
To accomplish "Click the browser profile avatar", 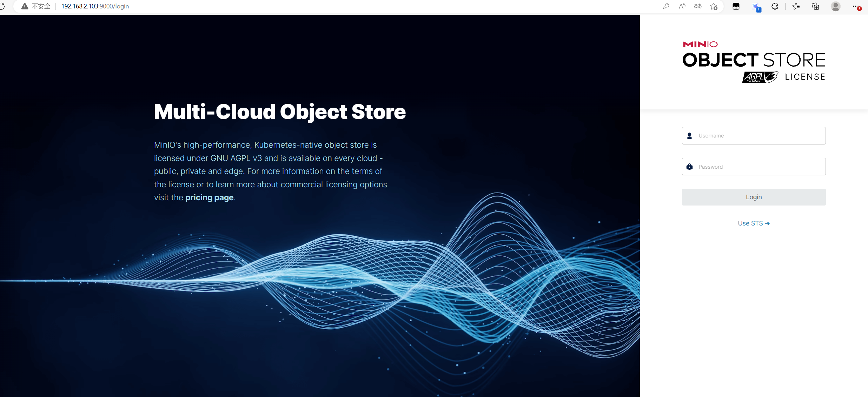I will click(x=835, y=6).
